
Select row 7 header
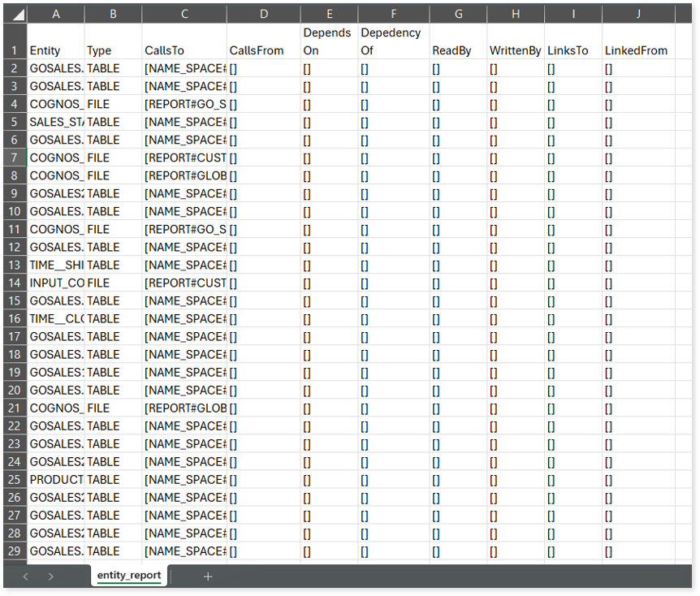pyautogui.click(x=15, y=158)
